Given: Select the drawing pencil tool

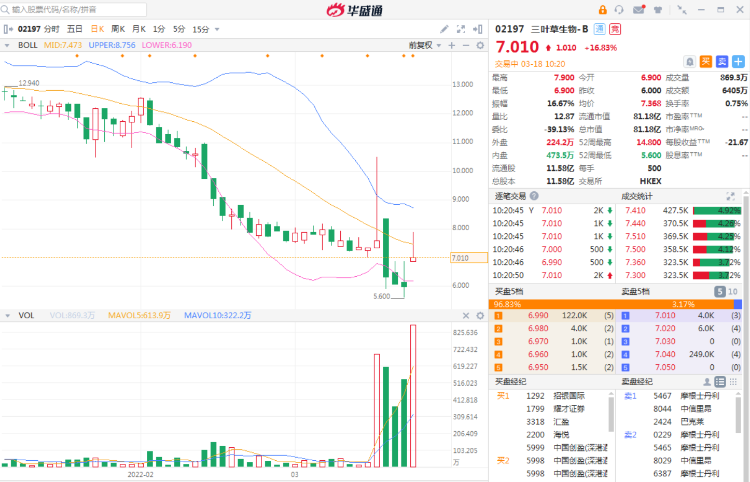Looking at the screenshot, I should coord(444,29).
